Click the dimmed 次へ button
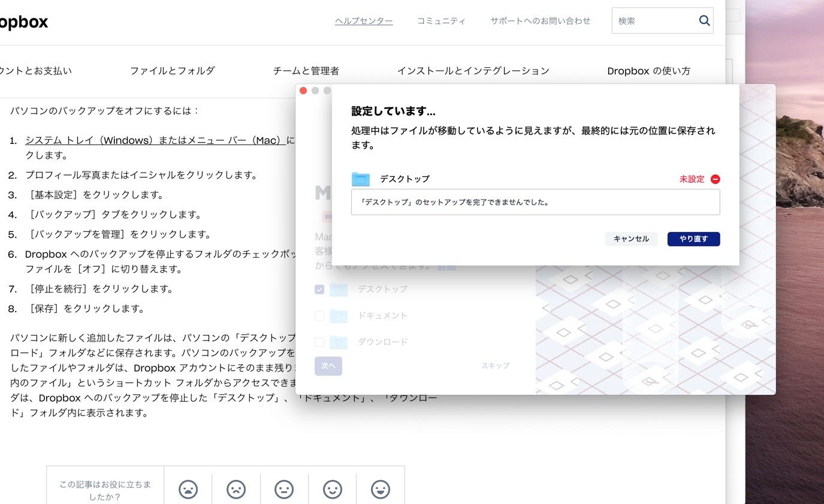Viewport: 824px width, 504px height. click(328, 366)
